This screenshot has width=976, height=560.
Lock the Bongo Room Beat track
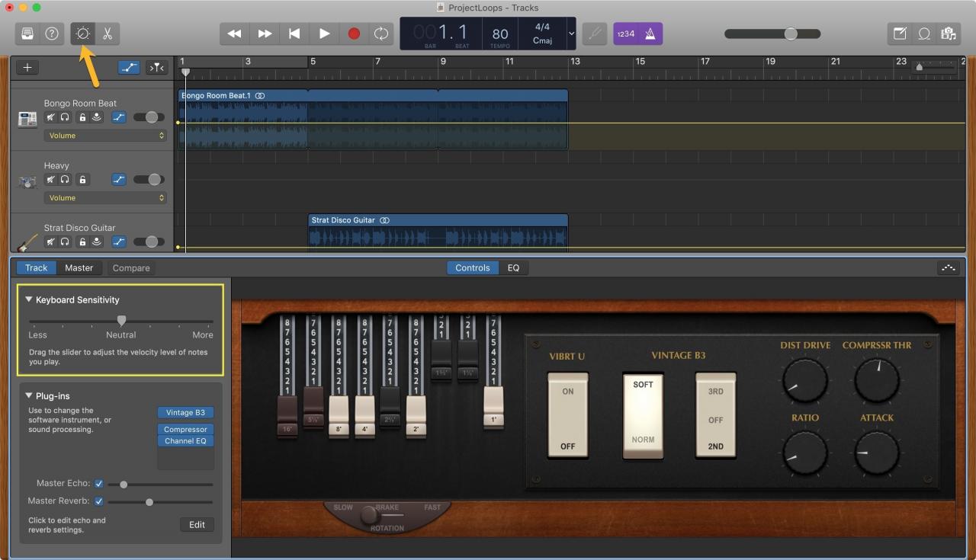tap(82, 117)
